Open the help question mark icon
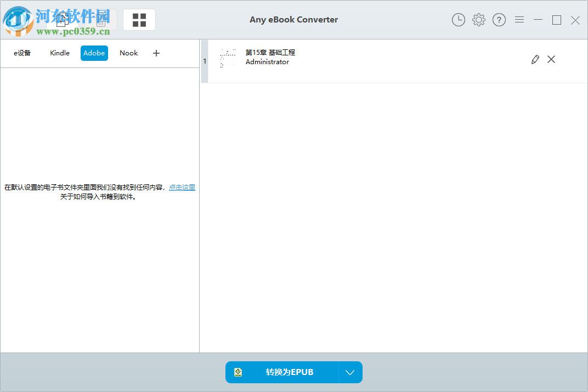The image size is (588, 392). (x=499, y=20)
